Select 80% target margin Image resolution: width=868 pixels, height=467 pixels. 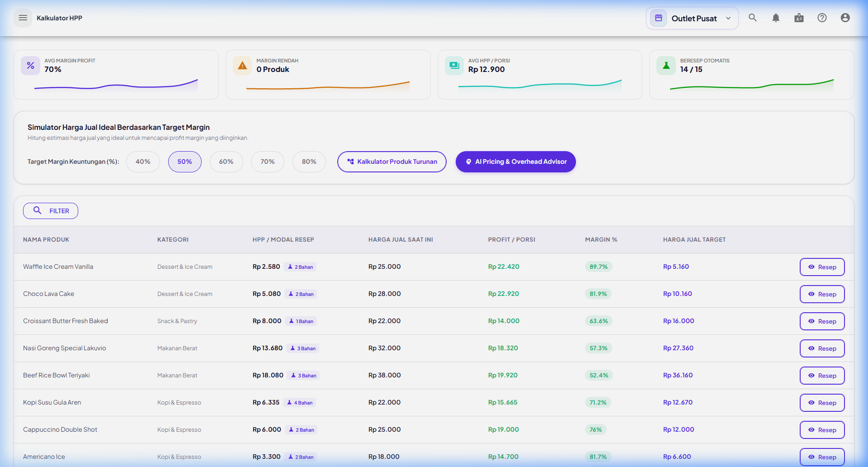[x=309, y=162]
